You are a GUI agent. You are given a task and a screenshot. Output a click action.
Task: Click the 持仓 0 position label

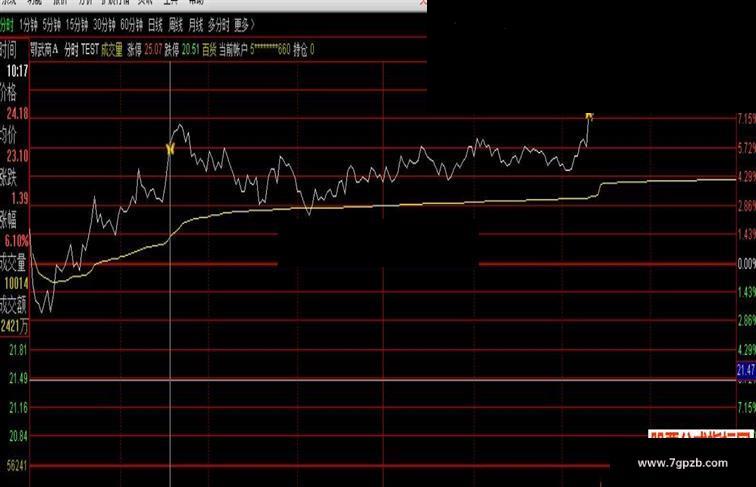tap(304, 49)
